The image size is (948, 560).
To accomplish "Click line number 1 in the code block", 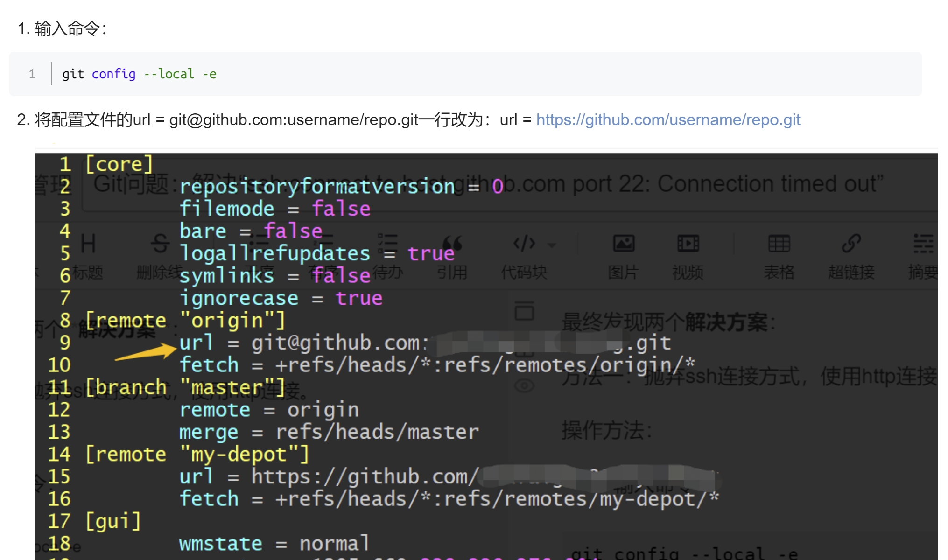I will coord(32,74).
